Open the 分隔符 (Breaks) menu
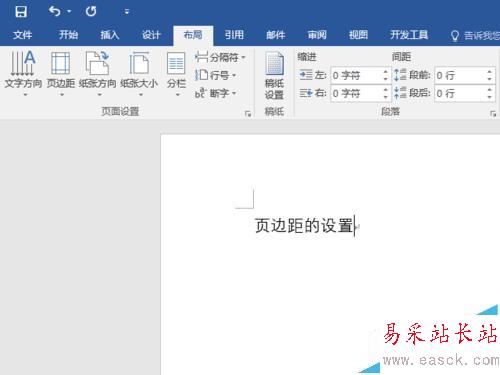This screenshot has width=500, height=375. [221, 58]
